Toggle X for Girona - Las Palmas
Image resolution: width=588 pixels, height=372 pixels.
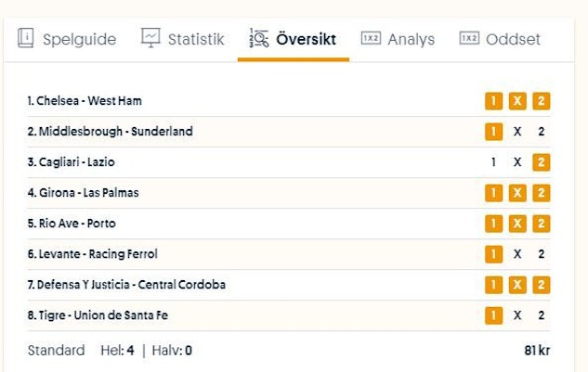click(517, 193)
